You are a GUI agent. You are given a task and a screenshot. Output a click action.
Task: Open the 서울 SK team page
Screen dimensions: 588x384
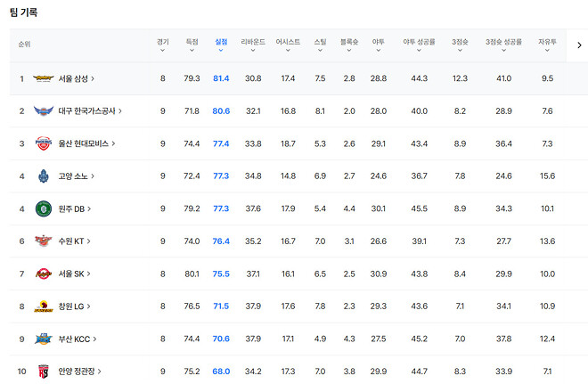[74, 274]
